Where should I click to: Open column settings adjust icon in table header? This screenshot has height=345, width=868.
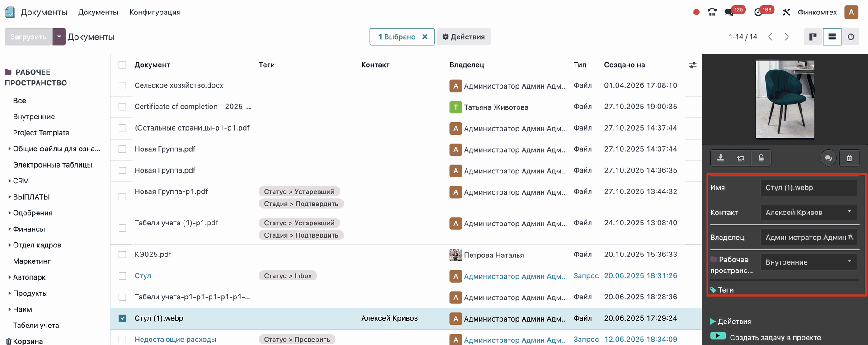pos(692,65)
